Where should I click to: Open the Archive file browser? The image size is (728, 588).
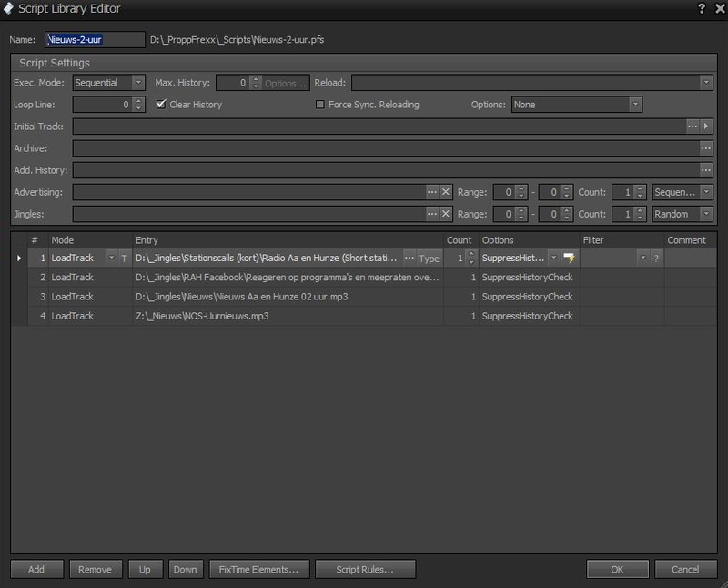pos(705,149)
